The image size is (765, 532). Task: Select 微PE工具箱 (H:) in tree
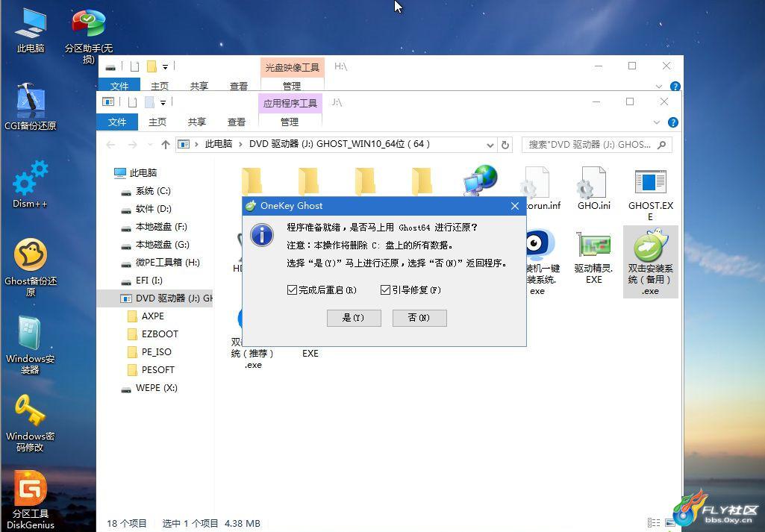(168, 263)
